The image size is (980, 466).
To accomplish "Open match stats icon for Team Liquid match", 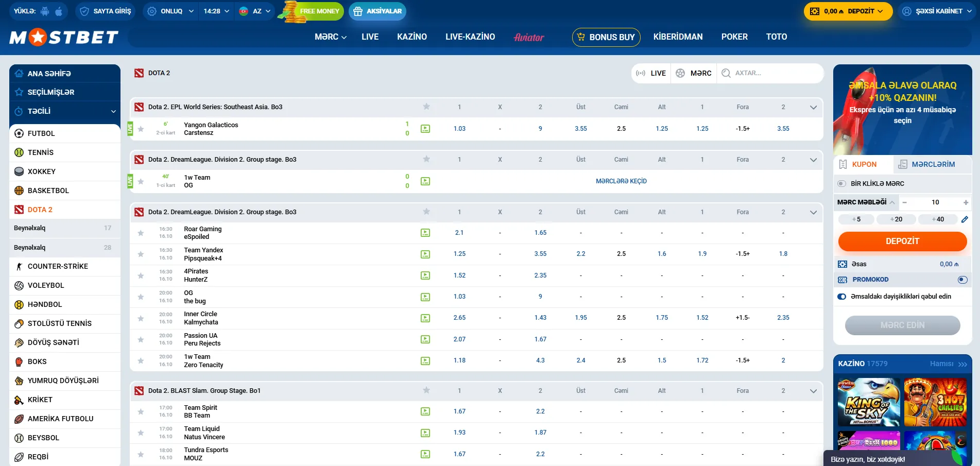I will point(425,433).
